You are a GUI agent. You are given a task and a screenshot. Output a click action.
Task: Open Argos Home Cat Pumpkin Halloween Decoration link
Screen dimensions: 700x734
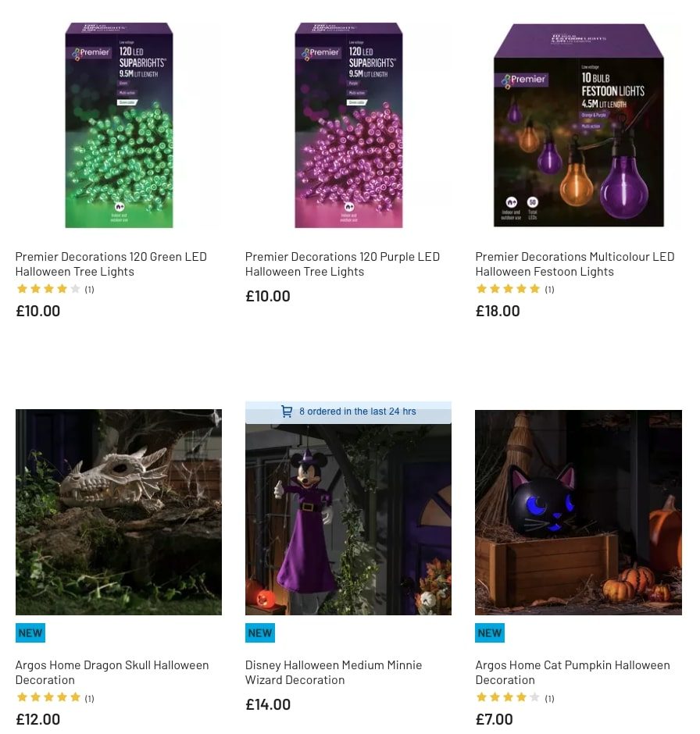pos(573,672)
